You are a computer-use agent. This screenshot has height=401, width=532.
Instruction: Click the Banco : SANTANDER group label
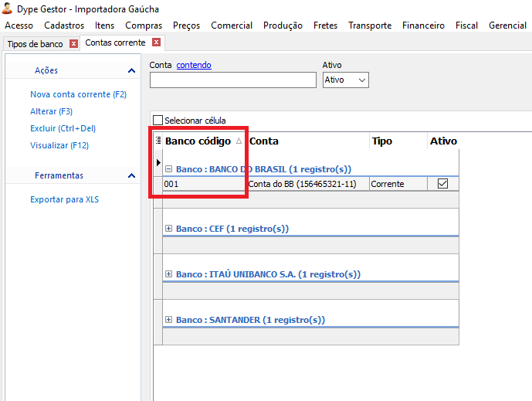(250, 320)
